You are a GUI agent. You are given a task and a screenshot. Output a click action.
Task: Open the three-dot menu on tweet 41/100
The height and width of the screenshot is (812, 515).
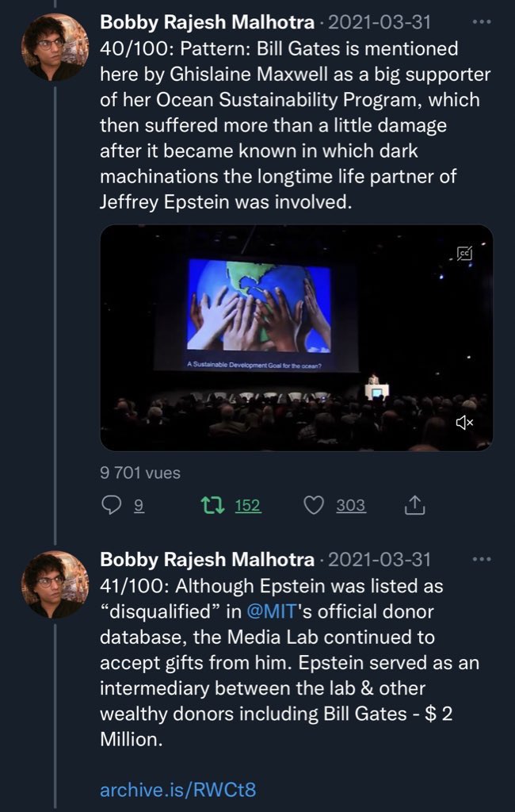pos(481,559)
